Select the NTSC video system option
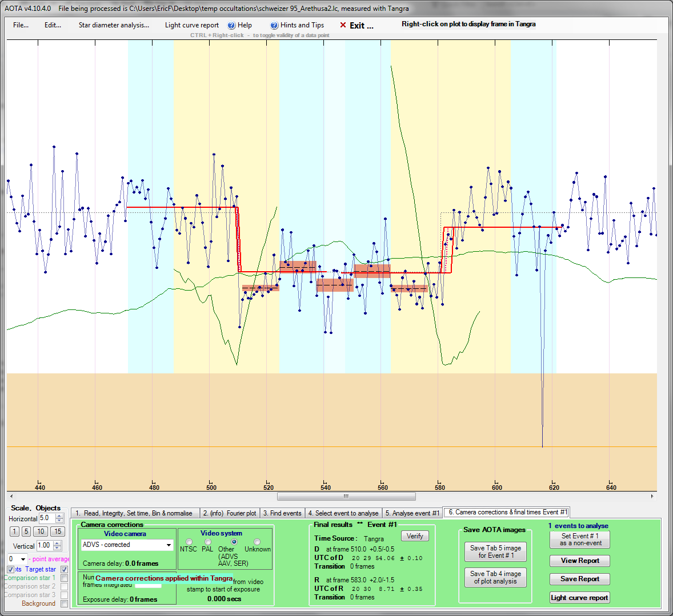The image size is (673, 616). [189, 542]
